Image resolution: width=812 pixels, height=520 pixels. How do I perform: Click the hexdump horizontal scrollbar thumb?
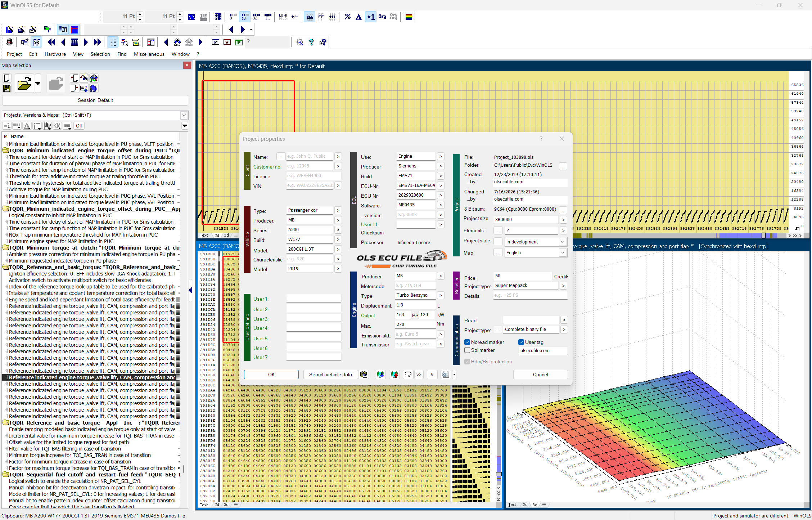coord(763,236)
